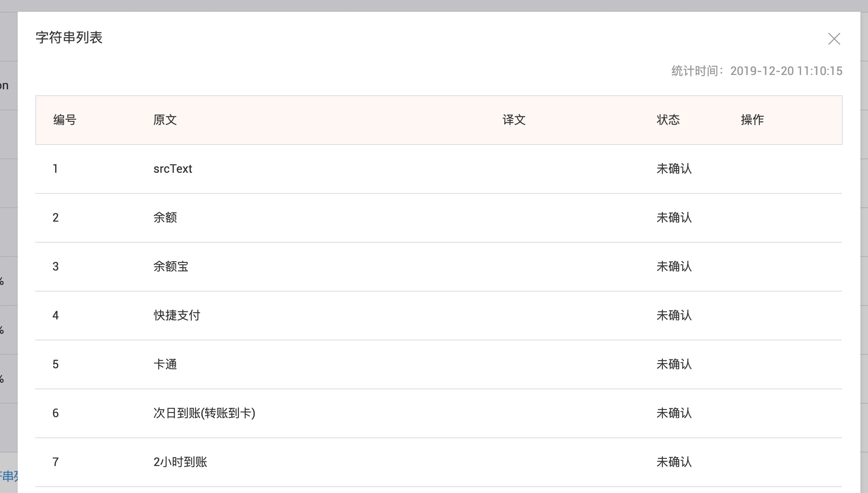Click the 编号 column header
The image size is (868, 493).
point(65,120)
